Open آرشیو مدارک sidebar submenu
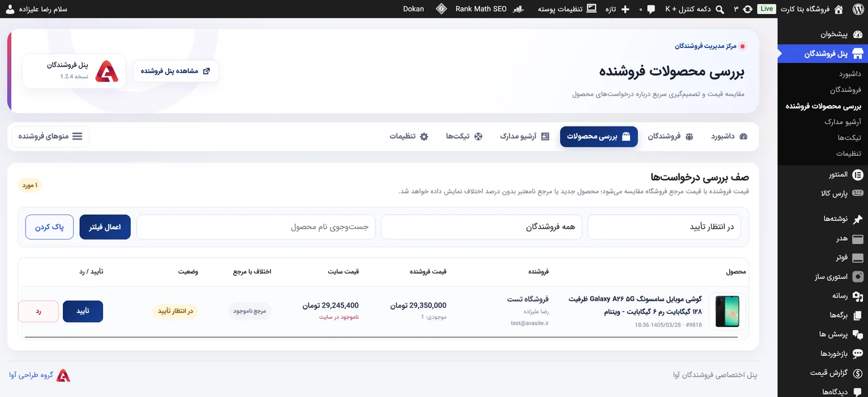The width and height of the screenshot is (868, 397). click(843, 122)
